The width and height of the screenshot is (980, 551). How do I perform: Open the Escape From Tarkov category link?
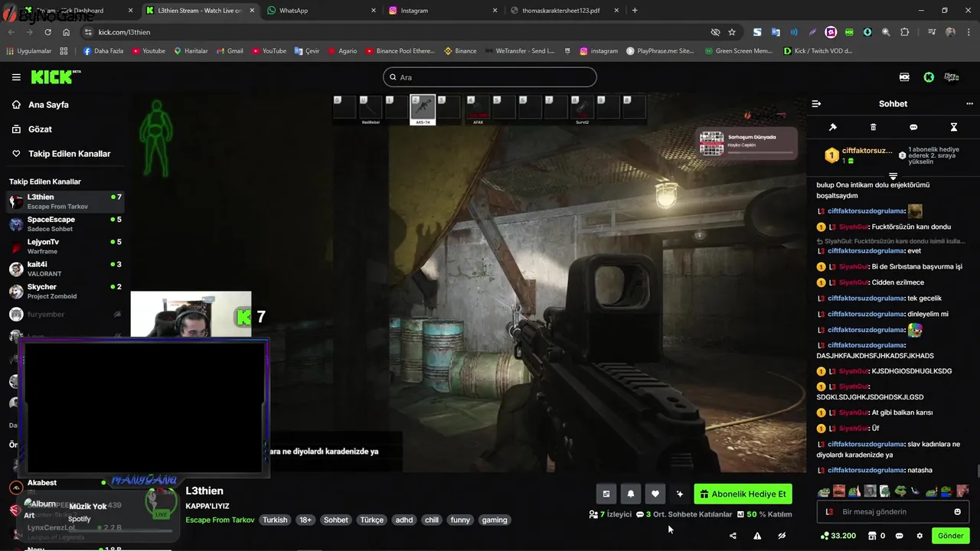pos(220,520)
